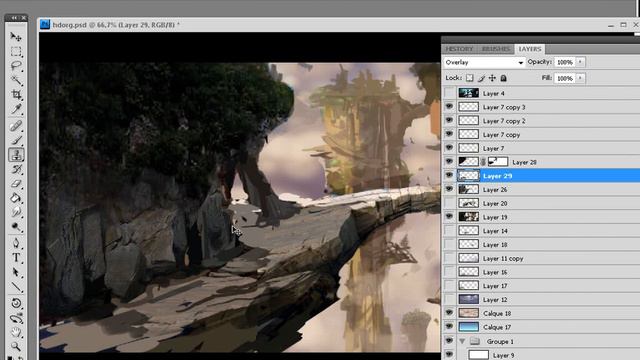
Task: Hide Layer 19 visibility eye
Action: (x=449, y=217)
